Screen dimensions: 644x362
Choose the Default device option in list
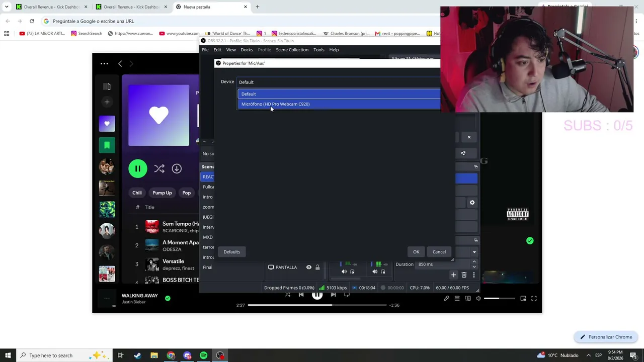click(339, 94)
